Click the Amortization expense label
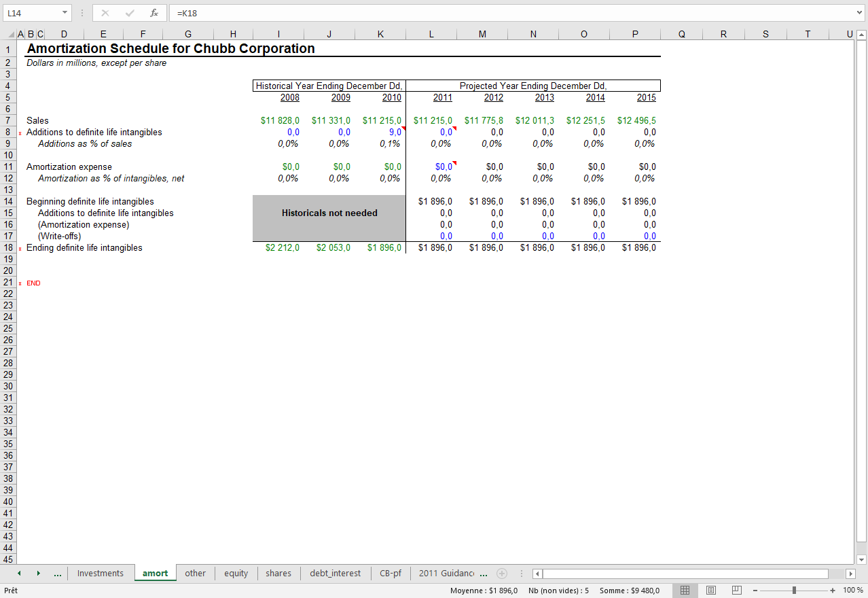The image size is (868, 598). click(69, 166)
